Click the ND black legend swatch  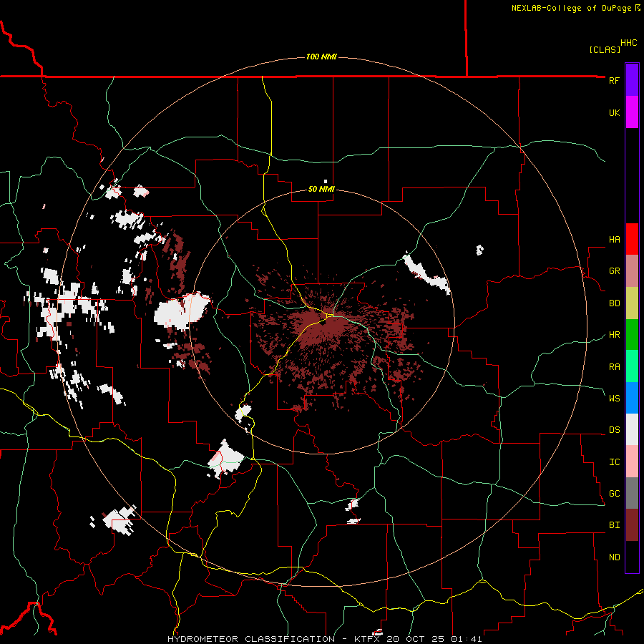coord(632,557)
